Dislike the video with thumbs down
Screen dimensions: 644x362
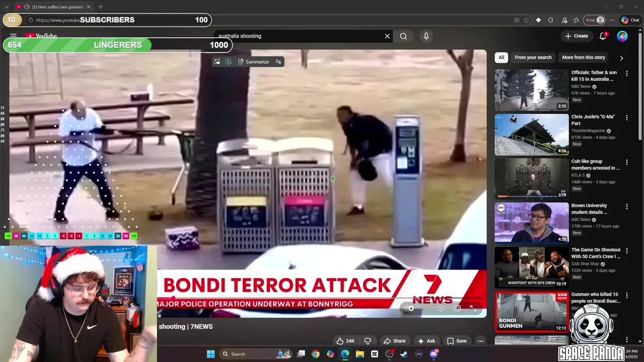pyautogui.click(x=368, y=341)
